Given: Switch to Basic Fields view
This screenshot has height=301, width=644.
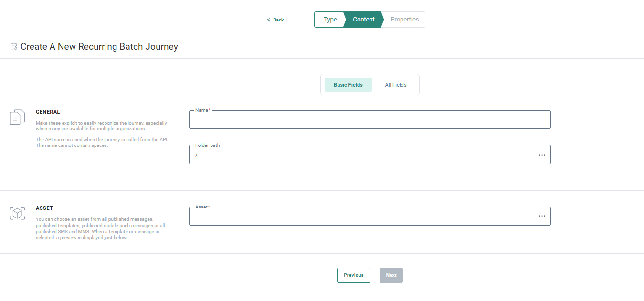Looking at the screenshot, I should click(x=348, y=85).
